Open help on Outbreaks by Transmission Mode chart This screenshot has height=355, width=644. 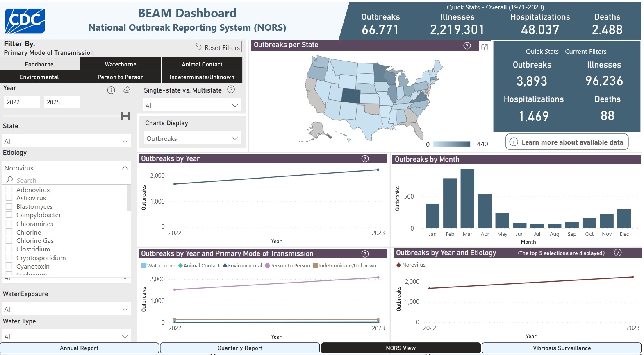point(365,254)
